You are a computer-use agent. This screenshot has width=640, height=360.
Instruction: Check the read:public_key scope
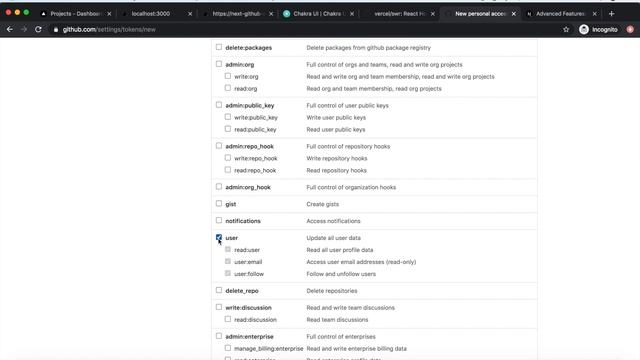[x=228, y=129]
